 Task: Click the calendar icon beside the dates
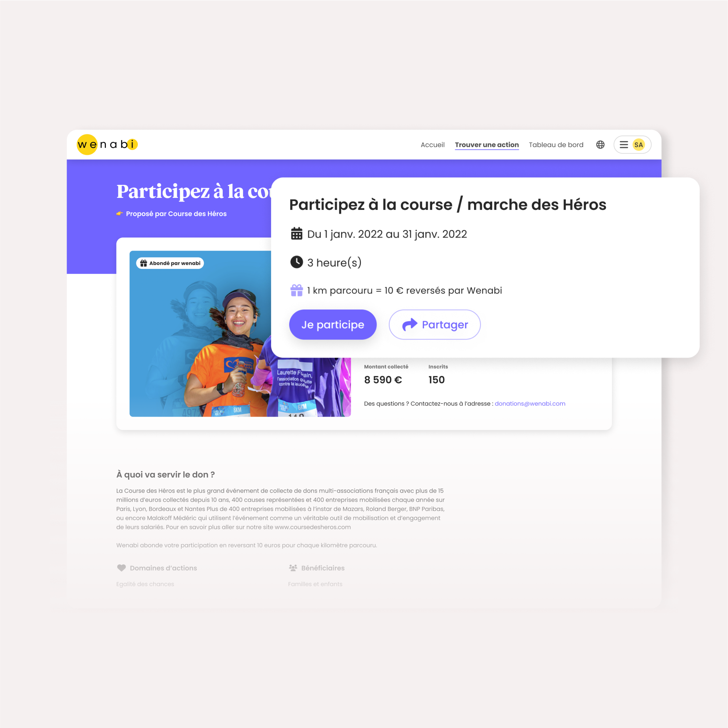297,234
